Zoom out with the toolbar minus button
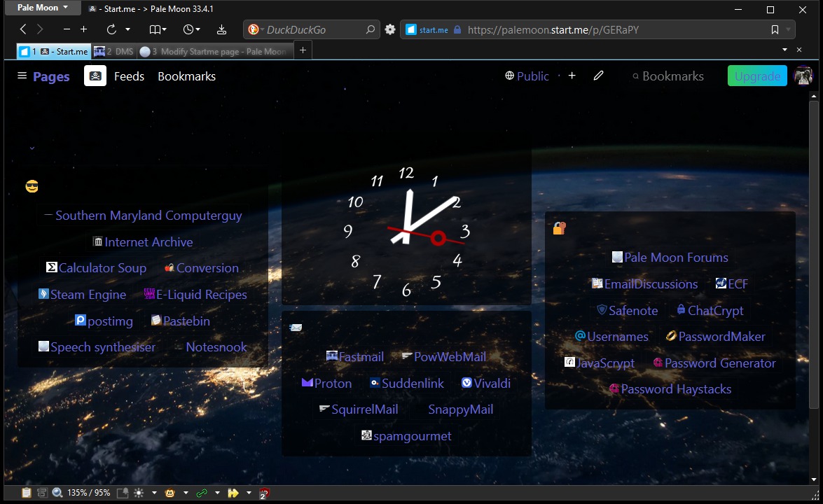The width and height of the screenshot is (823, 504). point(66,29)
